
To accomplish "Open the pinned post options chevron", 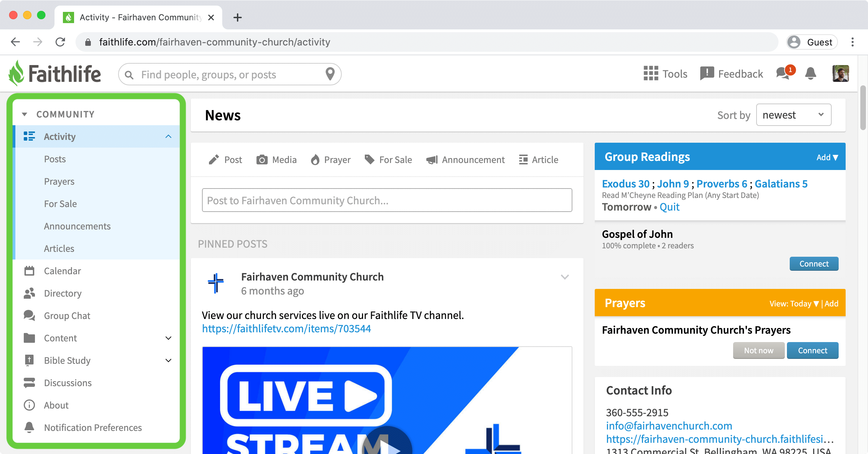I will pyautogui.click(x=565, y=277).
